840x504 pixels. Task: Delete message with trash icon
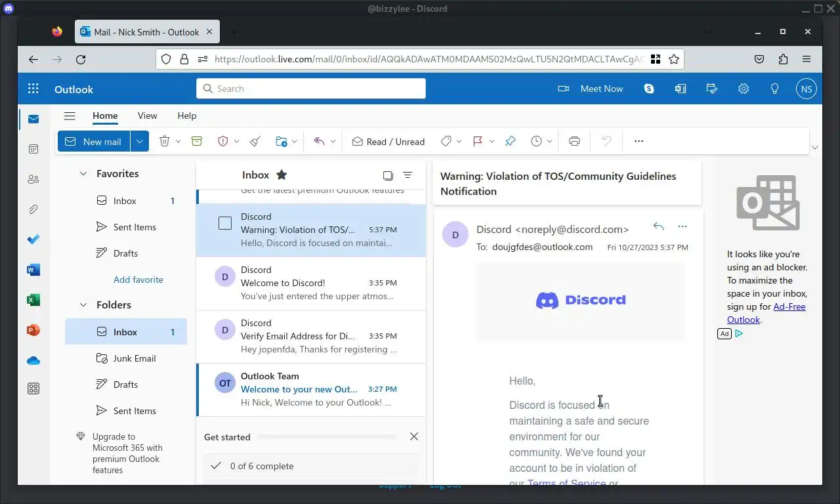coord(165,141)
